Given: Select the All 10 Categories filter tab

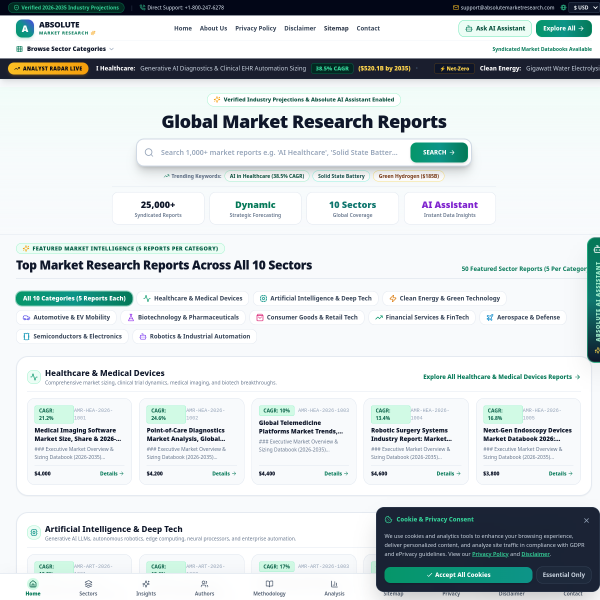Looking at the screenshot, I should pos(74,298).
